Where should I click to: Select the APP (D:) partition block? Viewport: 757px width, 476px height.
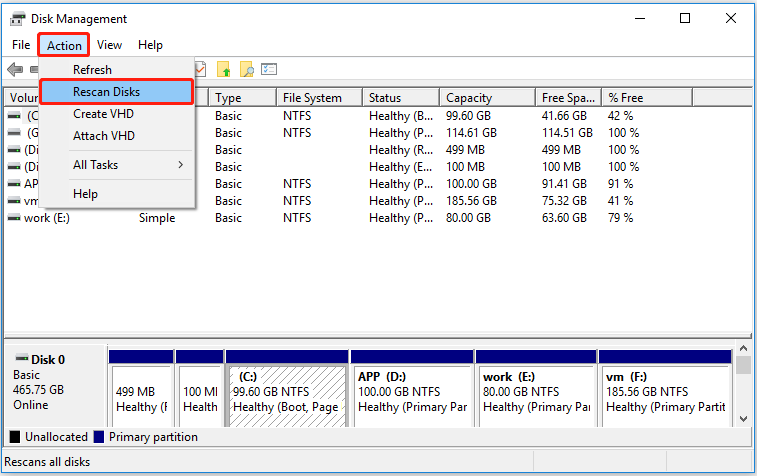412,389
